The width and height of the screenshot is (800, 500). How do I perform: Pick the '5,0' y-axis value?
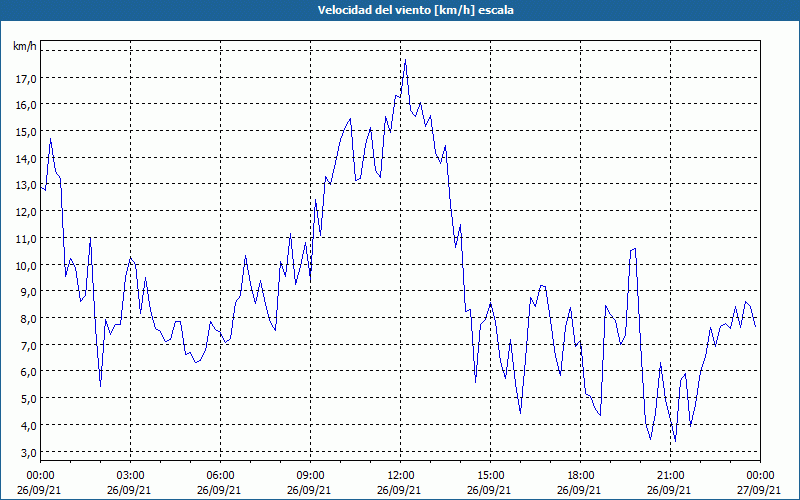28,399
